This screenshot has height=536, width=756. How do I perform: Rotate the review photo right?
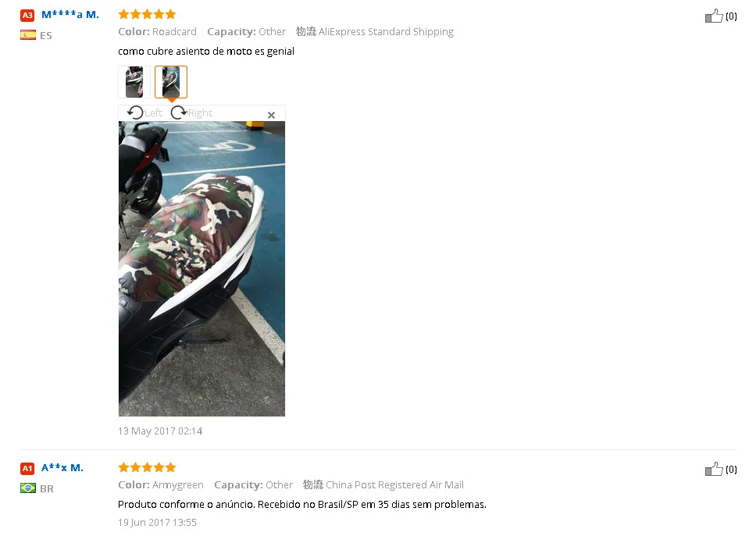pos(191,113)
